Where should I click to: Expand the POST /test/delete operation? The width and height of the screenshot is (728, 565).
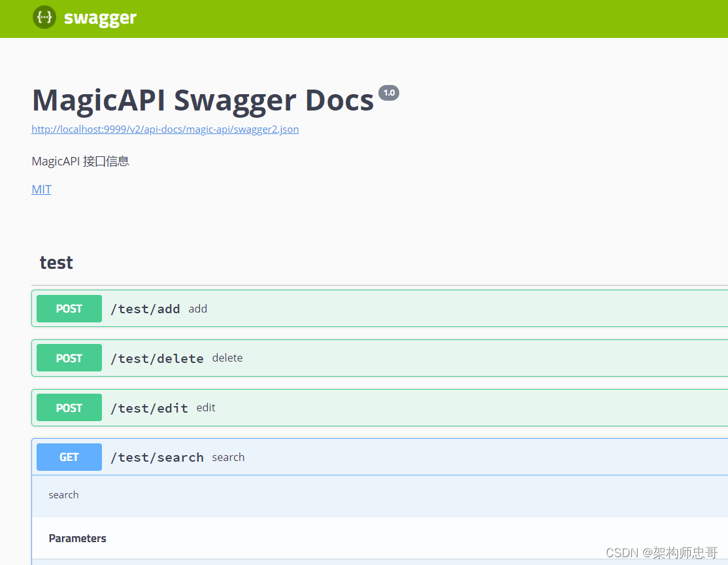coord(379,358)
